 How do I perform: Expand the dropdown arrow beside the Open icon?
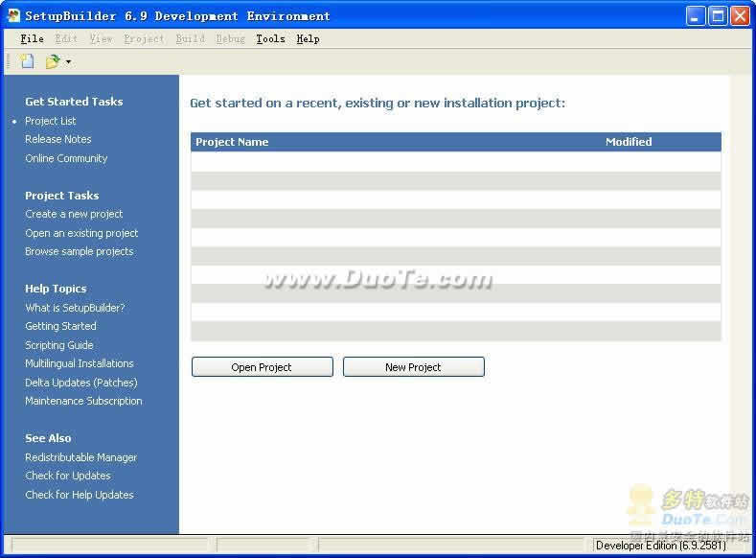tap(69, 62)
